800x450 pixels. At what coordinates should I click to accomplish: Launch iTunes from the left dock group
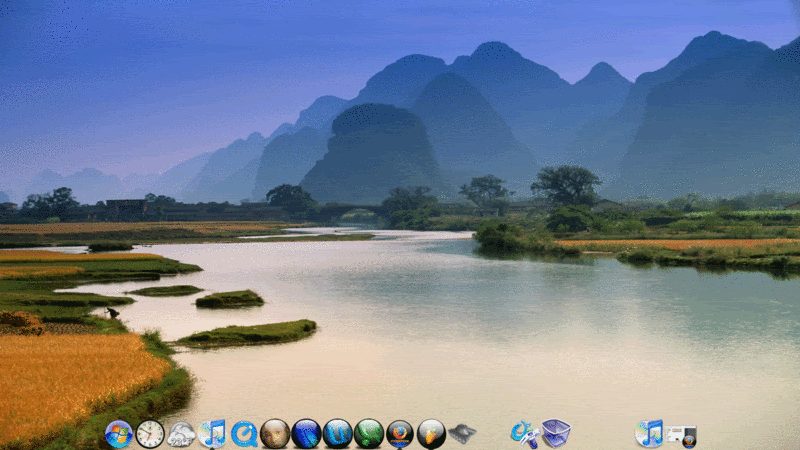[212, 434]
